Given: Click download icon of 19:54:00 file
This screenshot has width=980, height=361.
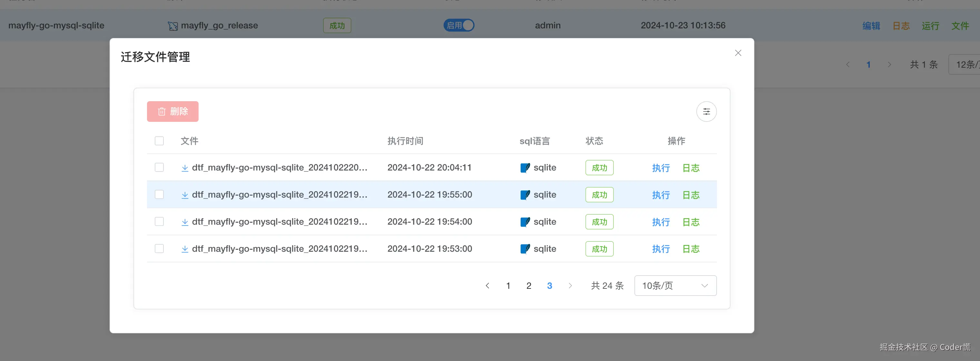Looking at the screenshot, I should tap(185, 222).
